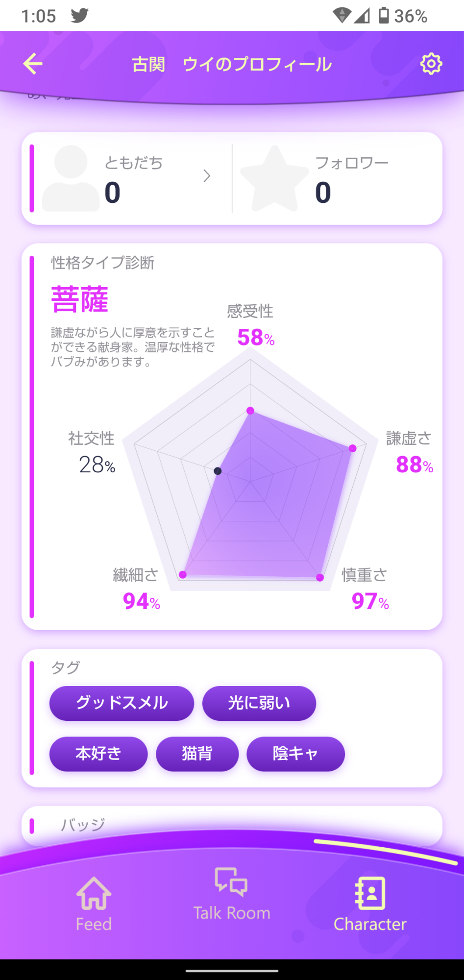Tap the 本好き tag chip
Viewport: 464px width, 980px height.
(x=98, y=754)
